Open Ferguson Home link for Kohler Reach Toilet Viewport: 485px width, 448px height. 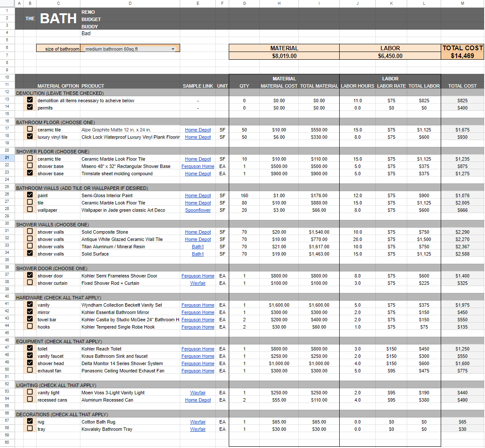[198, 349]
